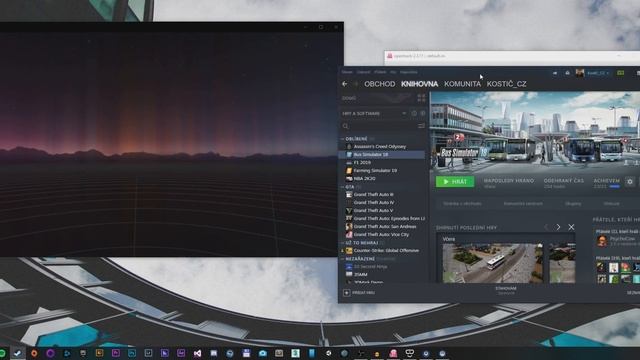
Task: Open the pink ghost app in taskbar
Action: pos(393,353)
